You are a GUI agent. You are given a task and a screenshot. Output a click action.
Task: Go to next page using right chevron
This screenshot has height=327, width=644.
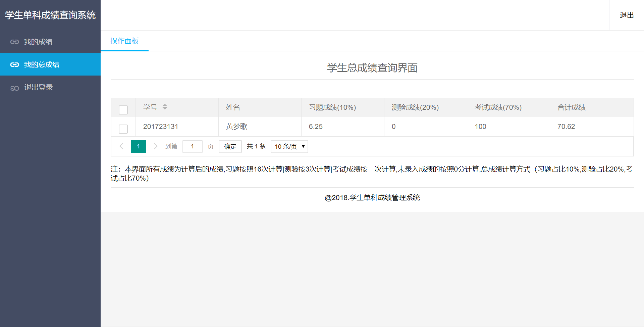click(x=155, y=146)
